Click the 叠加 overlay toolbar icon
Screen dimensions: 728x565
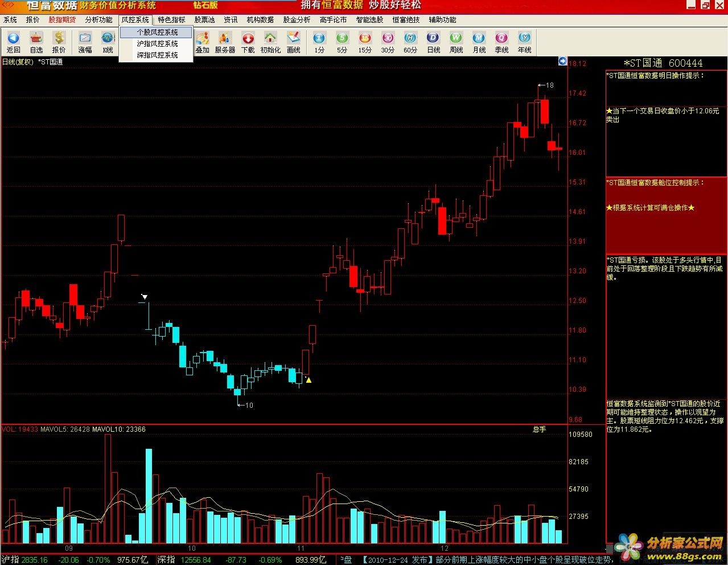pos(203,43)
